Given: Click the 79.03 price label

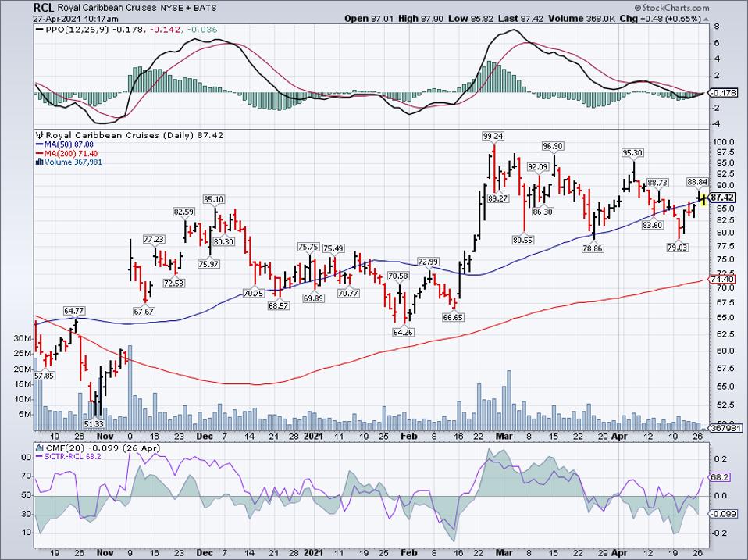Looking at the screenshot, I should point(678,248).
